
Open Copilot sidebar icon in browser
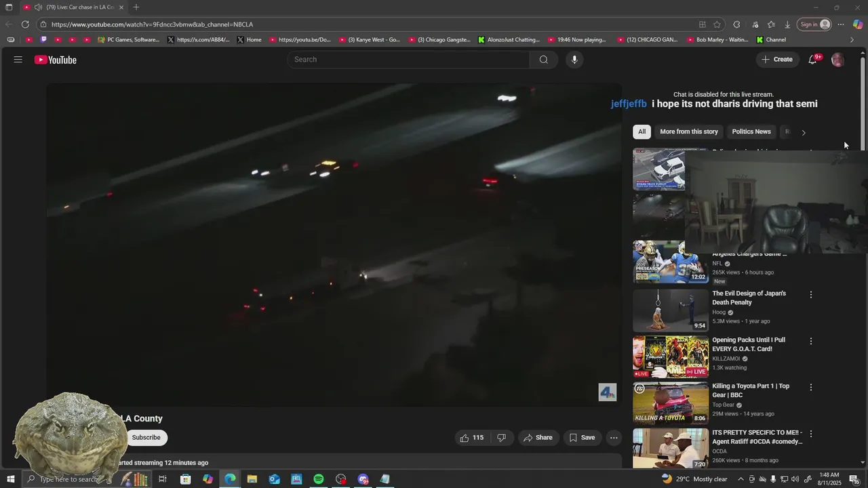click(858, 24)
